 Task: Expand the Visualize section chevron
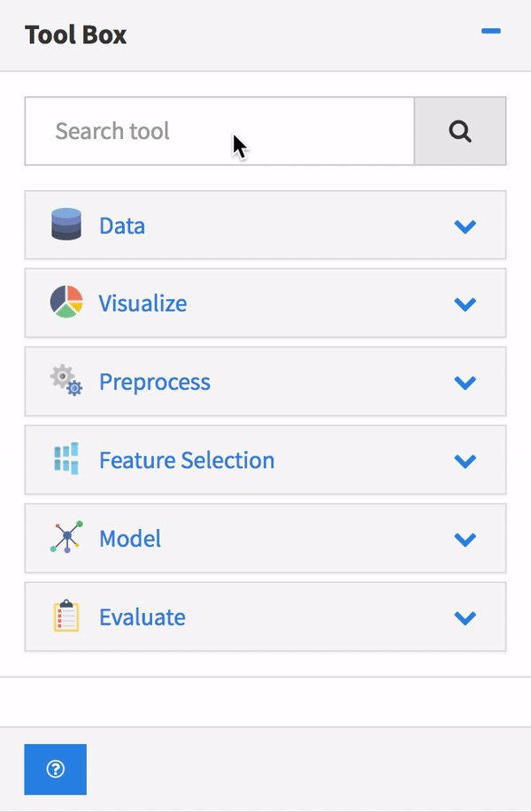coord(465,304)
